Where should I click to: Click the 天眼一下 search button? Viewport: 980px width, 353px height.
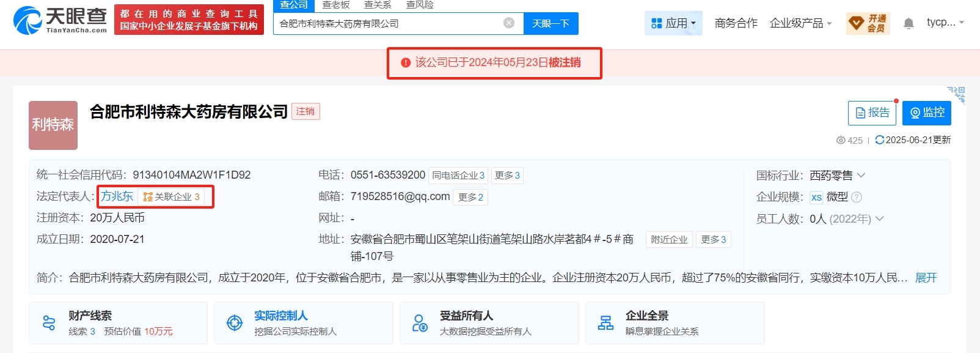(550, 23)
